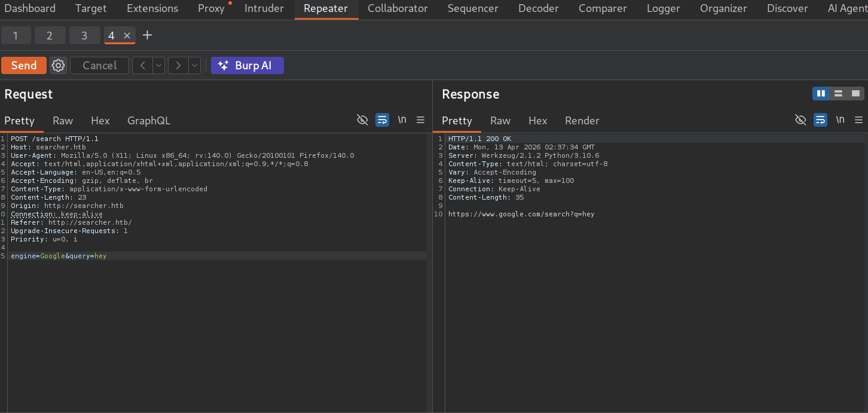
Task: Launch Burp AI
Action: [247, 66]
